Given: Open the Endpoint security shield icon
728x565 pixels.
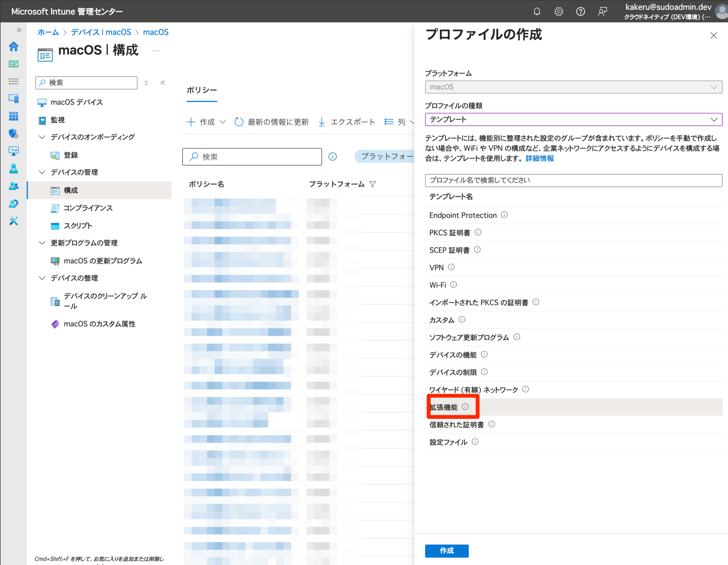Looking at the screenshot, I should 14,134.
